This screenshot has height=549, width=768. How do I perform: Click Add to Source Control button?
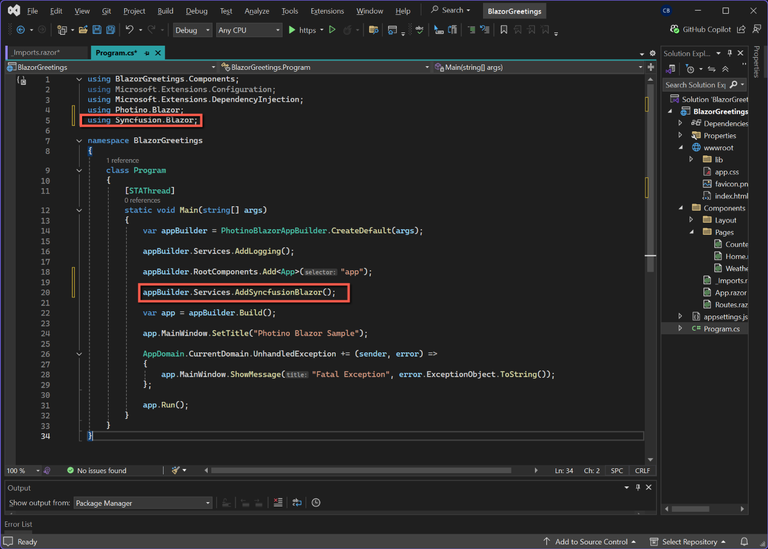(x=592, y=542)
